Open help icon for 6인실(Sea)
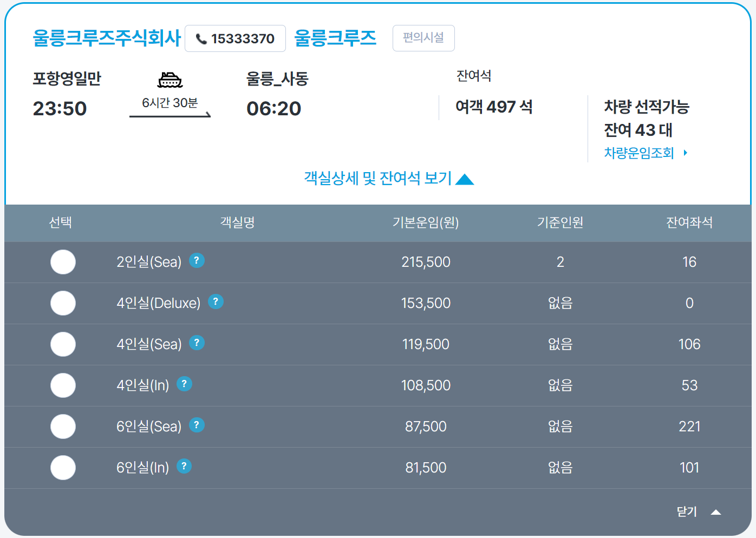The height and width of the screenshot is (538, 756). 197,425
